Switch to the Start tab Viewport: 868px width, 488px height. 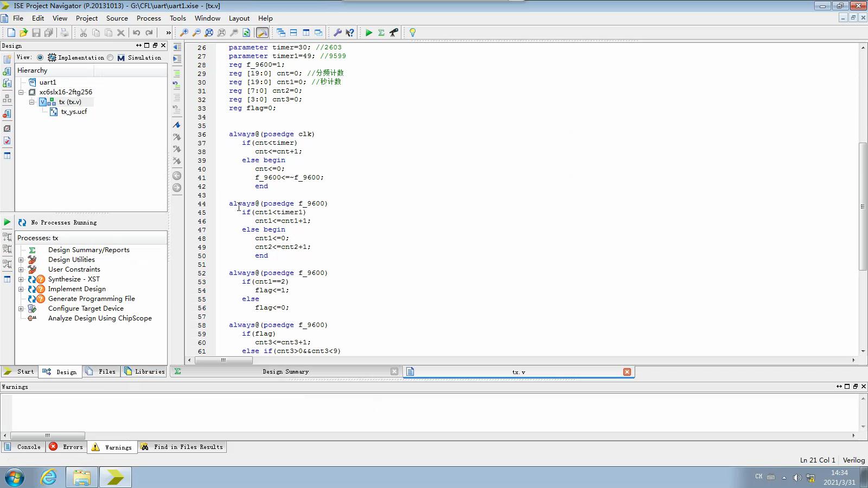pos(20,371)
